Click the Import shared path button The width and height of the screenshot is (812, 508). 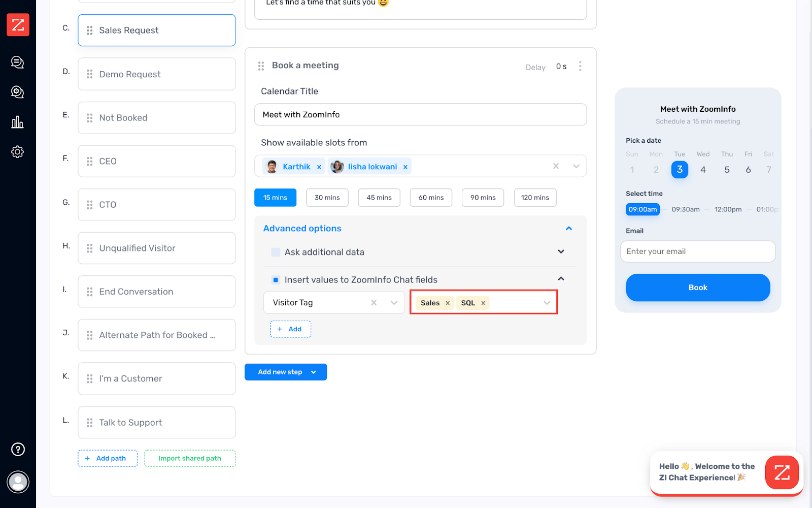point(190,458)
